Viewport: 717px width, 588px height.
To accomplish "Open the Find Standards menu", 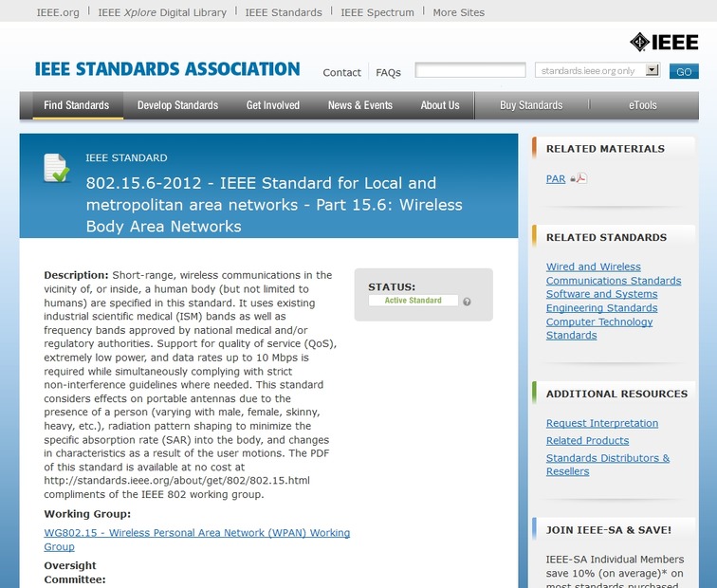I will (77, 105).
